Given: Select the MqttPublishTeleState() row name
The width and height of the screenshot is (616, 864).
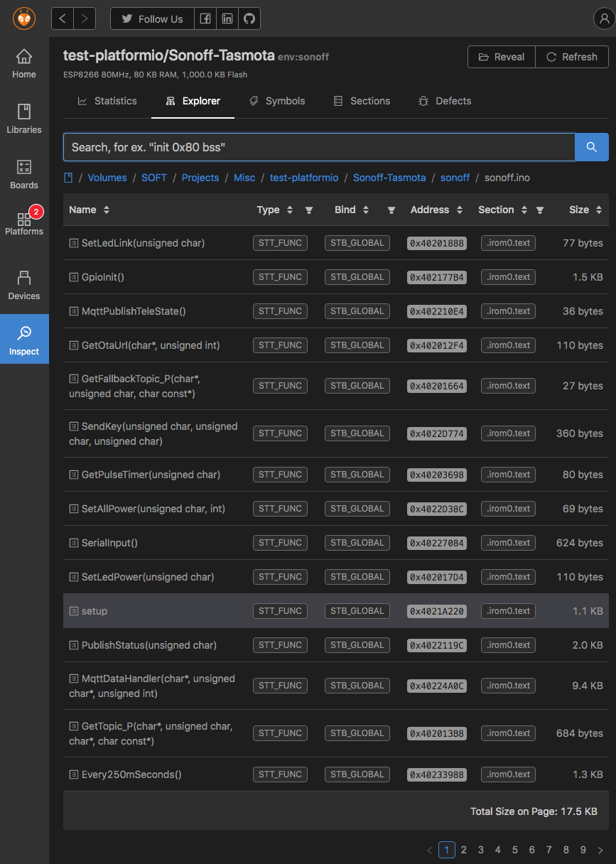Looking at the screenshot, I should tap(134, 311).
